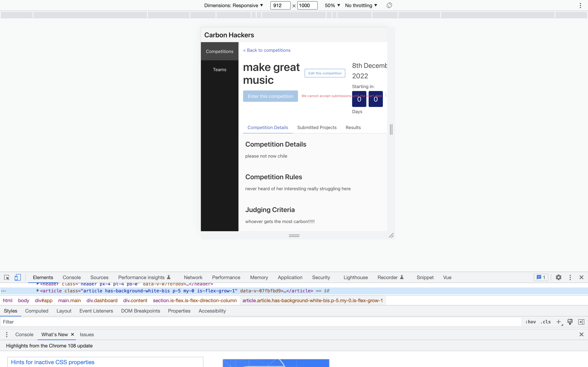Select the inspect element tool
588x367 pixels.
coord(6,277)
